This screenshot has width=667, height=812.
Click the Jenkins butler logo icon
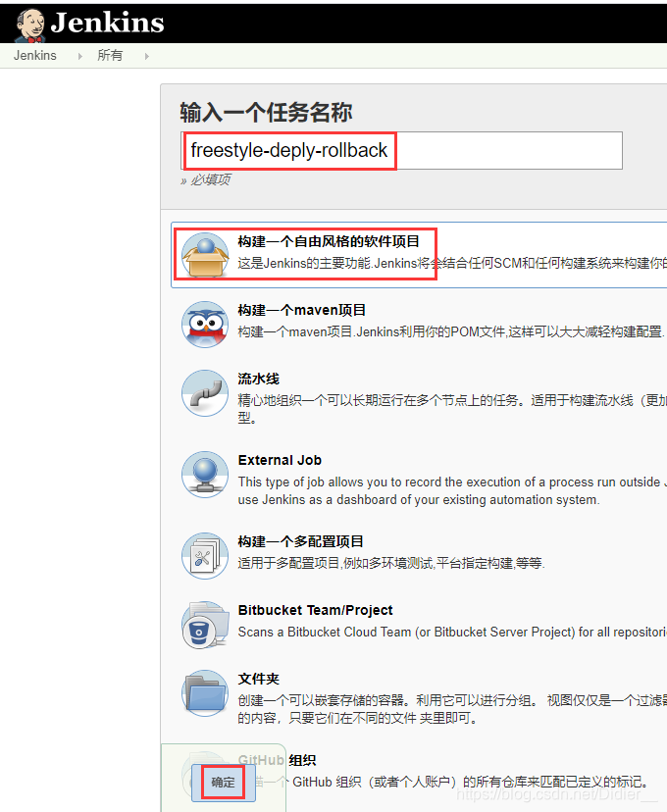tap(30, 25)
